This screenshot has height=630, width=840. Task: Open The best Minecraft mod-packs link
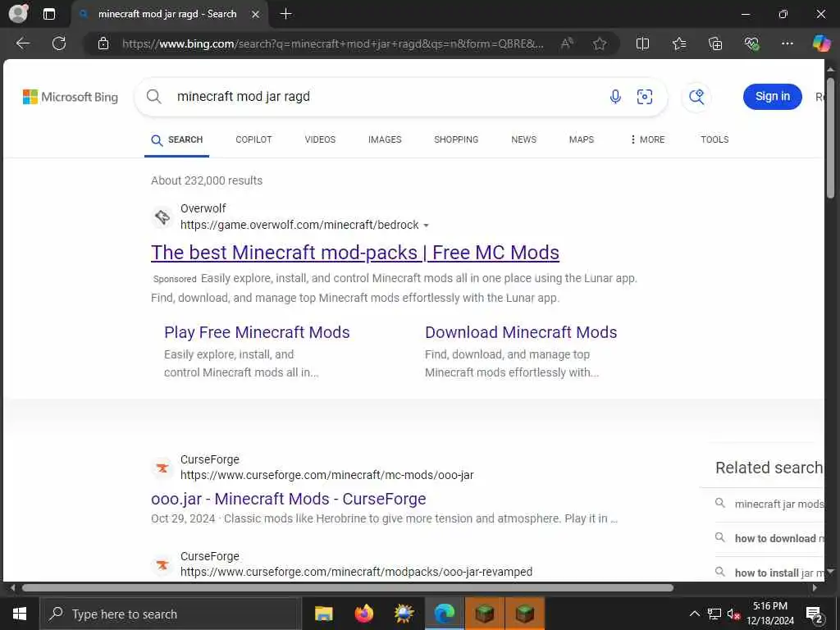[x=354, y=253]
